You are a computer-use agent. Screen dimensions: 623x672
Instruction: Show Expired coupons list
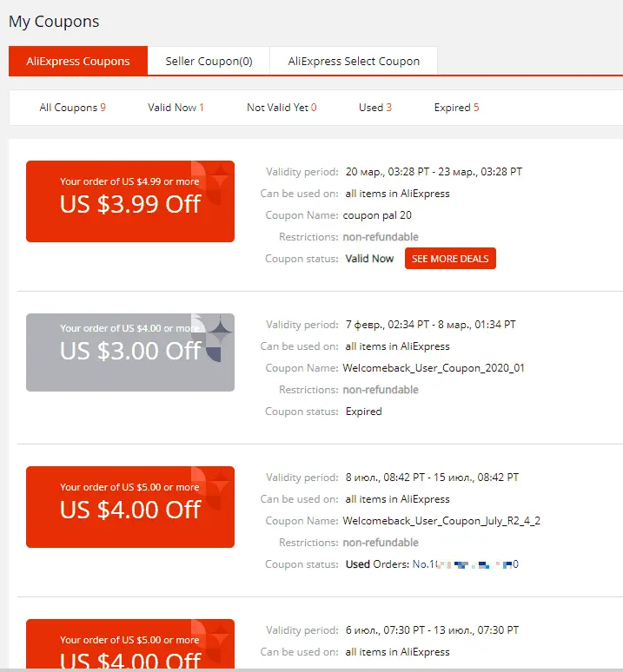click(457, 108)
